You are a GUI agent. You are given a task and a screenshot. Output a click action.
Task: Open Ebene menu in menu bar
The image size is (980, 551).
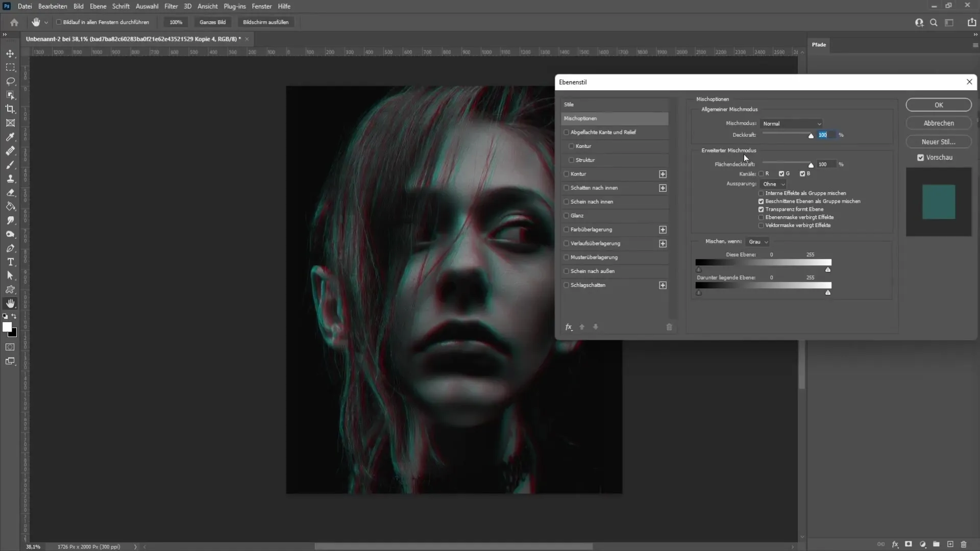[96, 6]
